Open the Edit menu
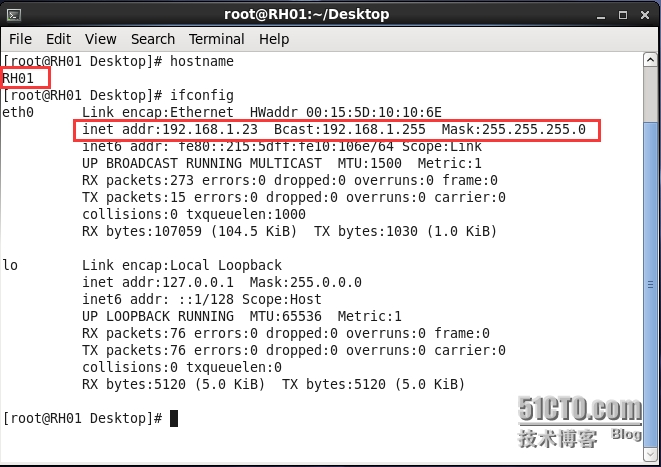661x467 pixels. tap(58, 39)
